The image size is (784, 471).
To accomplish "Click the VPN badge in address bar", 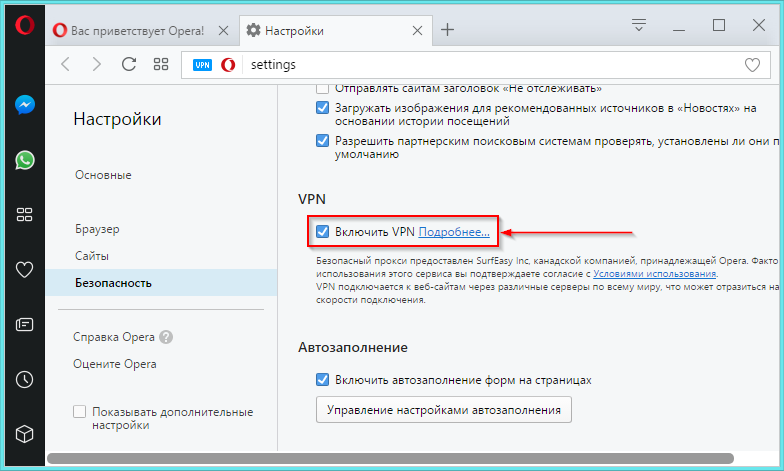I will [x=202, y=65].
